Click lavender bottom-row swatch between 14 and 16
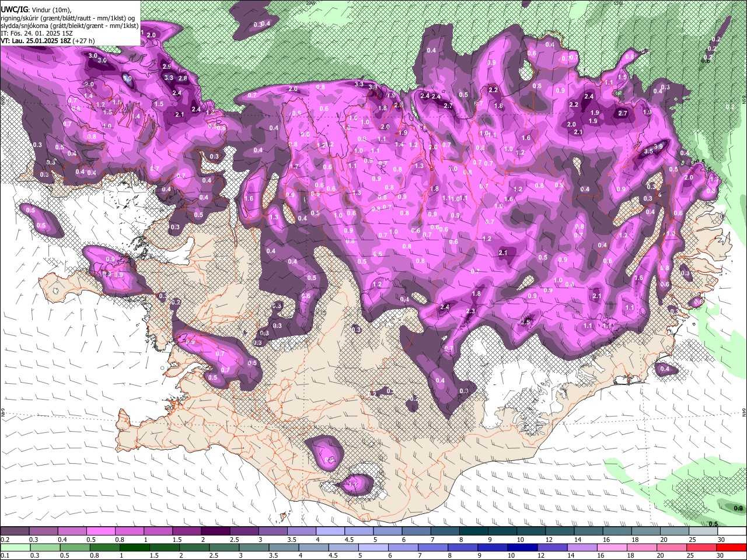The height and width of the screenshot is (560, 747). point(582,548)
